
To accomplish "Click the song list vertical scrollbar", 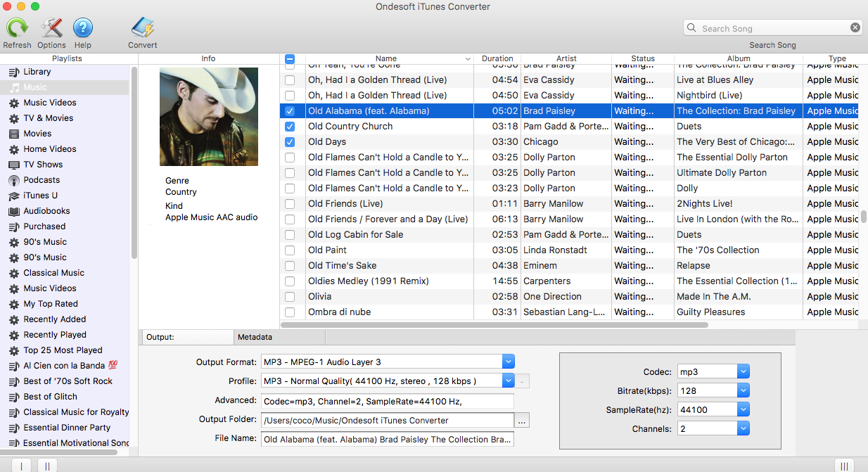I will (864, 217).
